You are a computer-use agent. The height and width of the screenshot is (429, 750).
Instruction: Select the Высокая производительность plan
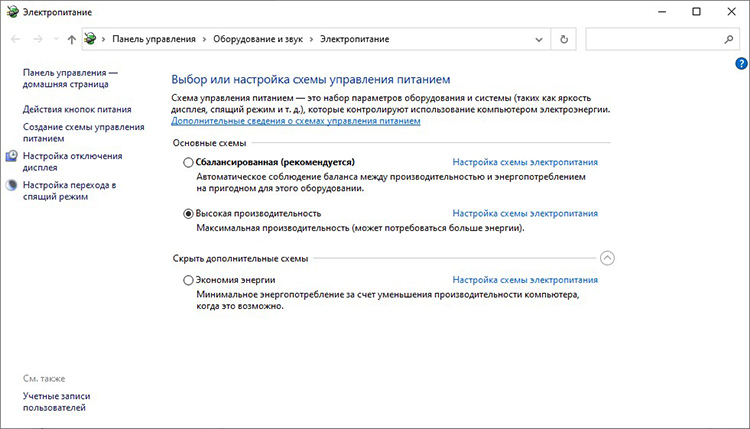coord(188,213)
